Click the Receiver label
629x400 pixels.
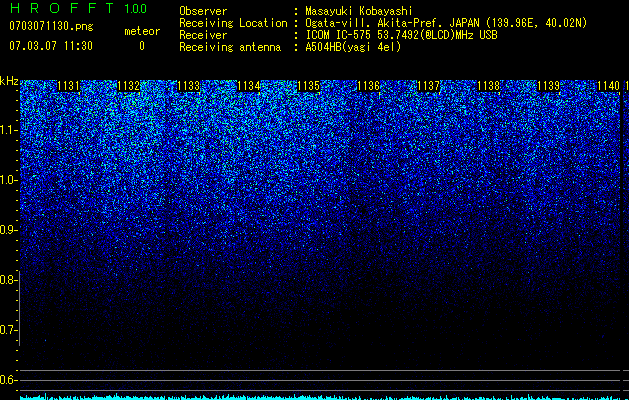[203, 35]
